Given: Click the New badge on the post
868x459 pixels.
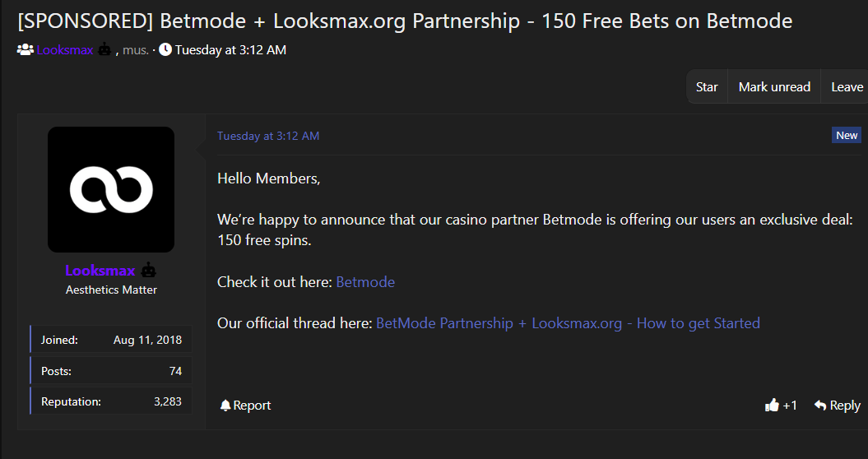Looking at the screenshot, I should click(x=847, y=136).
